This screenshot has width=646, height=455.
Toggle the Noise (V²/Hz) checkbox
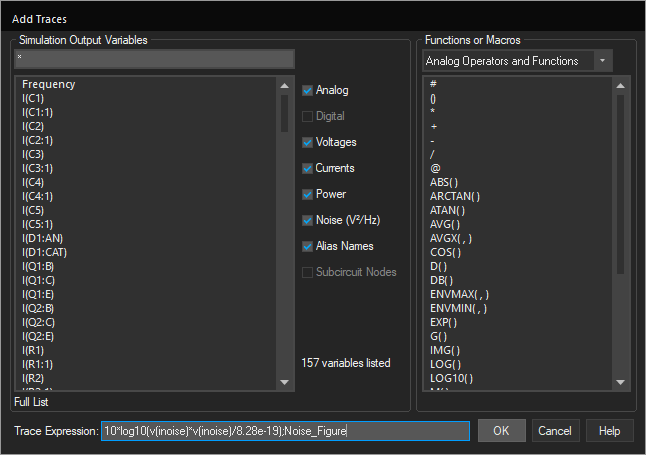coord(307,220)
